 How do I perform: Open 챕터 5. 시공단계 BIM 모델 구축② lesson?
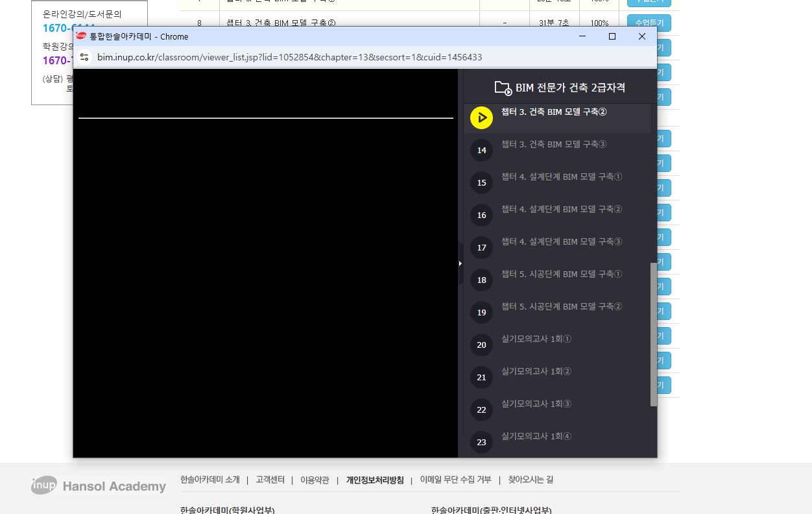click(x=562, y=306)
